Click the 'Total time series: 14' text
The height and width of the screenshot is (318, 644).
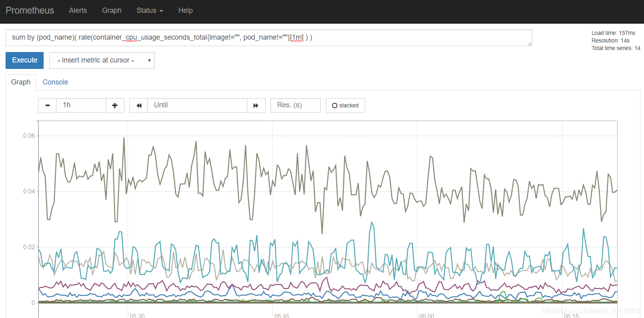616,48
